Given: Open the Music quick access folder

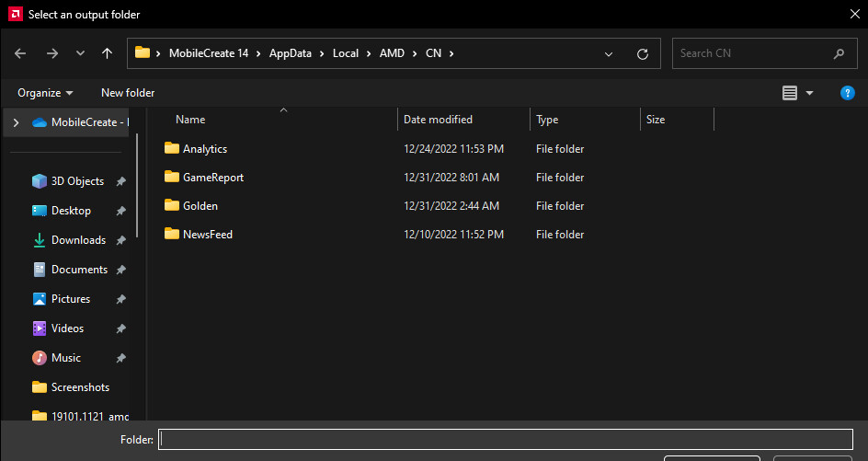Looking at the screenshot, I should point(65,358).
